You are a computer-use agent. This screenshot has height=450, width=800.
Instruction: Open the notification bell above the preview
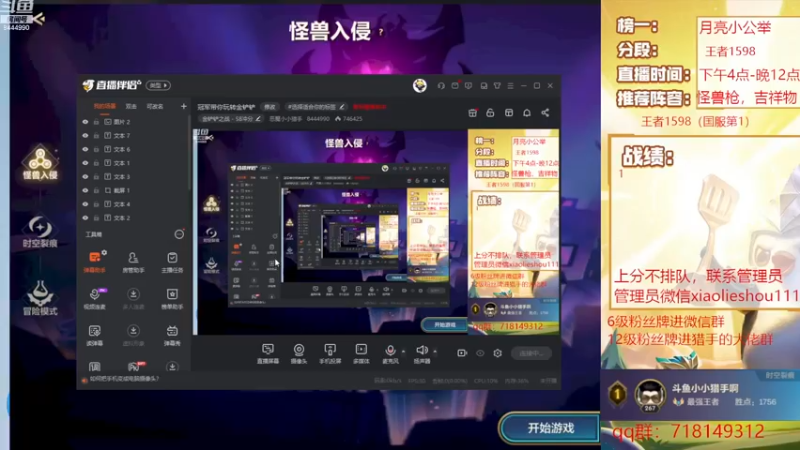tap(527, 113)
